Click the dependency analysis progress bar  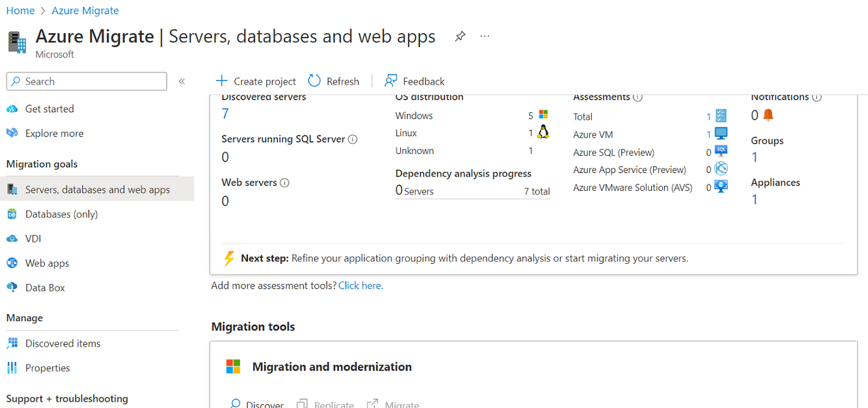[473, 199]
